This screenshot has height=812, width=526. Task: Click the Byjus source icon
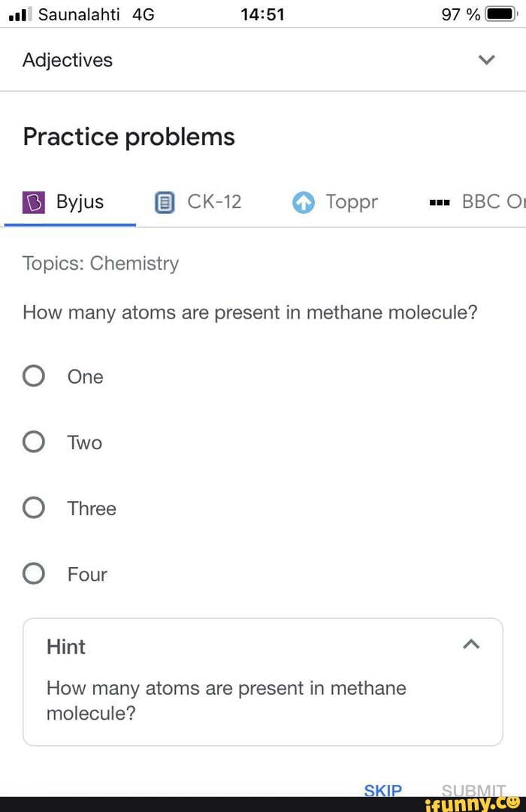[34, 201]
